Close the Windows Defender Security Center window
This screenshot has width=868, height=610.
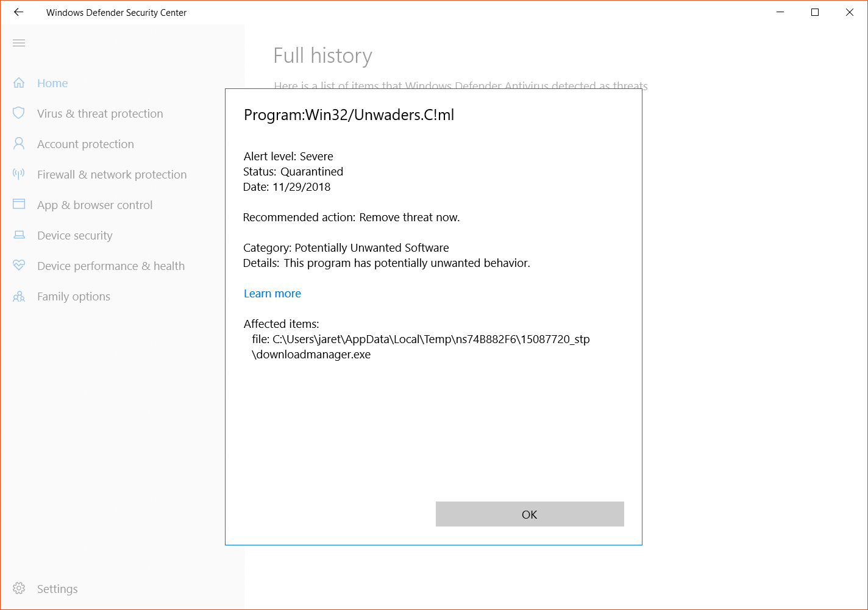850,12
